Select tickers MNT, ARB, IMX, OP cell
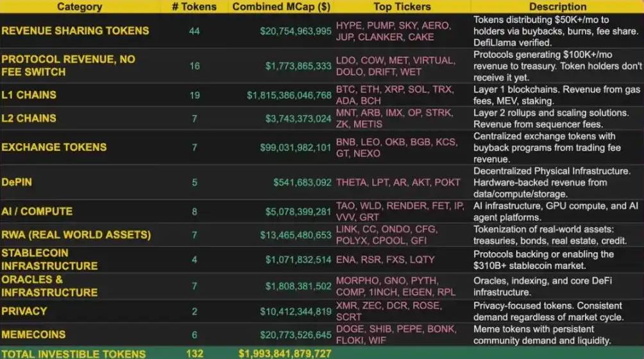Image resolution: width=644 pixels, height=359 pixels. [394, 118]
